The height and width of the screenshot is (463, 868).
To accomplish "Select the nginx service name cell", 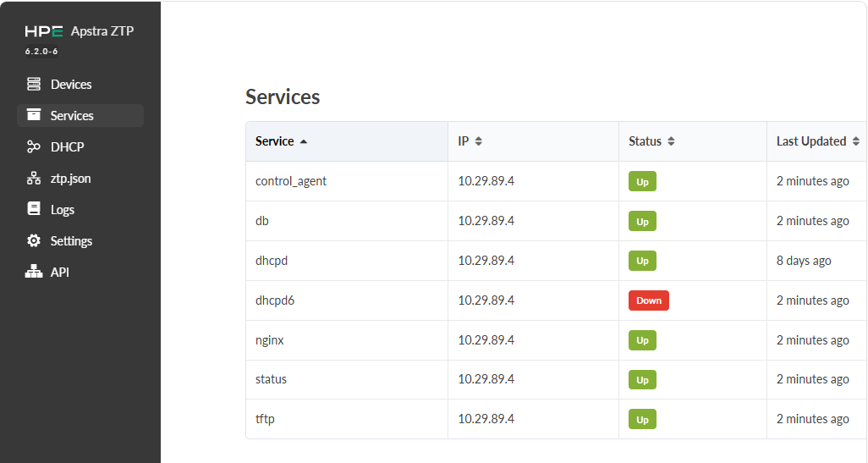I will 347,340.
